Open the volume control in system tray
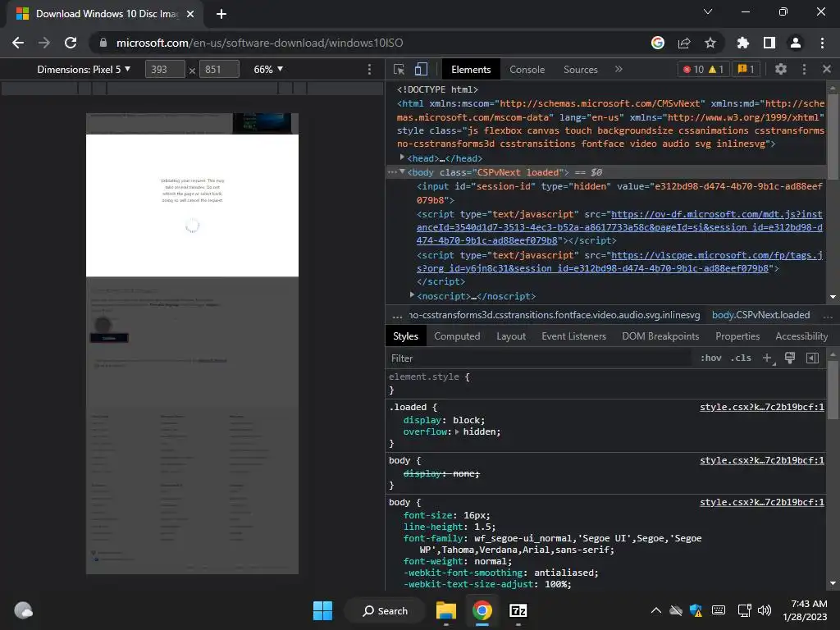 point(765,610)
